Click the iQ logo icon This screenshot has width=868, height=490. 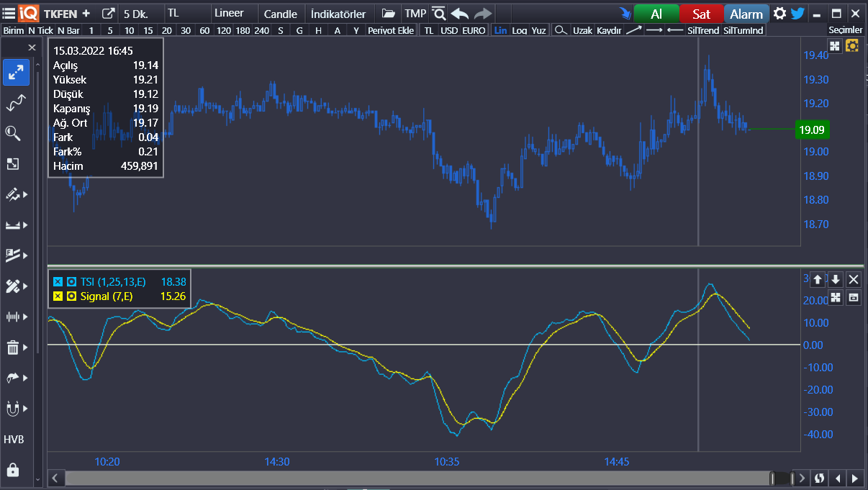(x=29, y=13)
